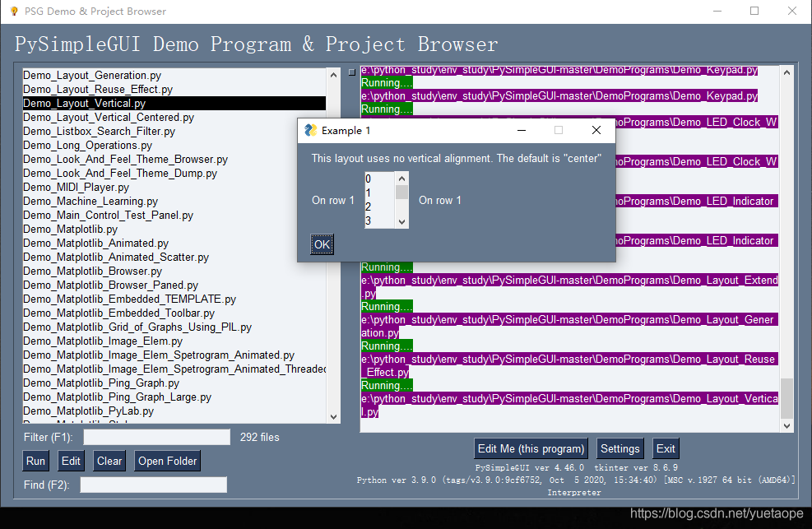Select Demo_Matplotlib_Embedded_Toolbar.py
This screenshot has width=812, height=529.
[174, 313]
